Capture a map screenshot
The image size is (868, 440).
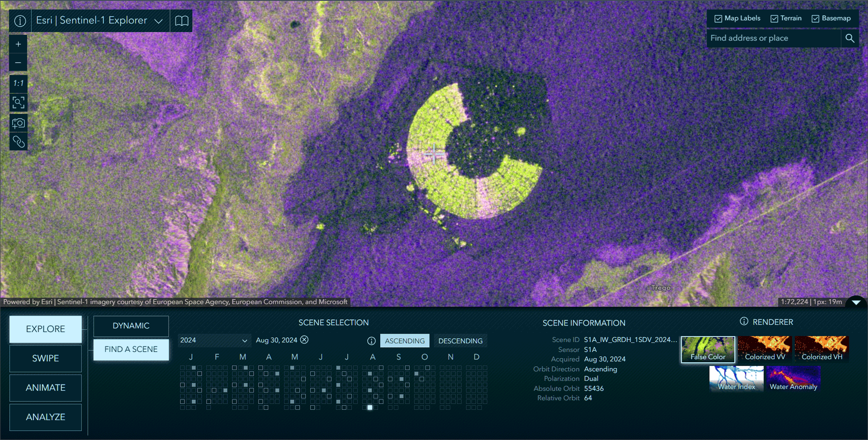pyautogui.click(x=19, y=123)
